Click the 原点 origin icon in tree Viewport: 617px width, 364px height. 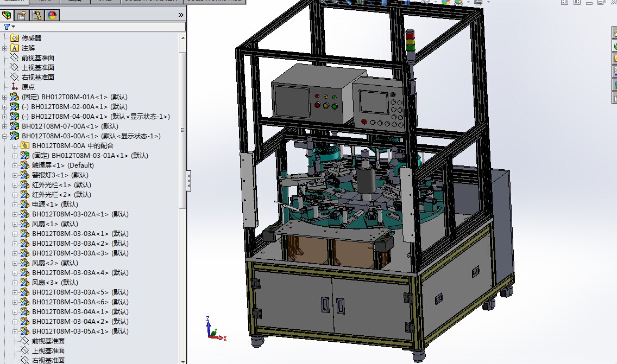(x=15, y=87)
